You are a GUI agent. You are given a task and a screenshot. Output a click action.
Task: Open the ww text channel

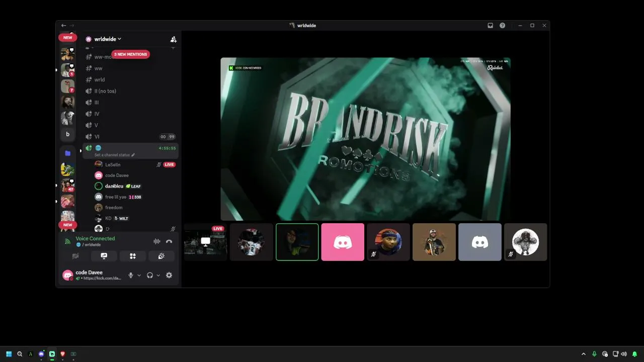tap(130, 68)
